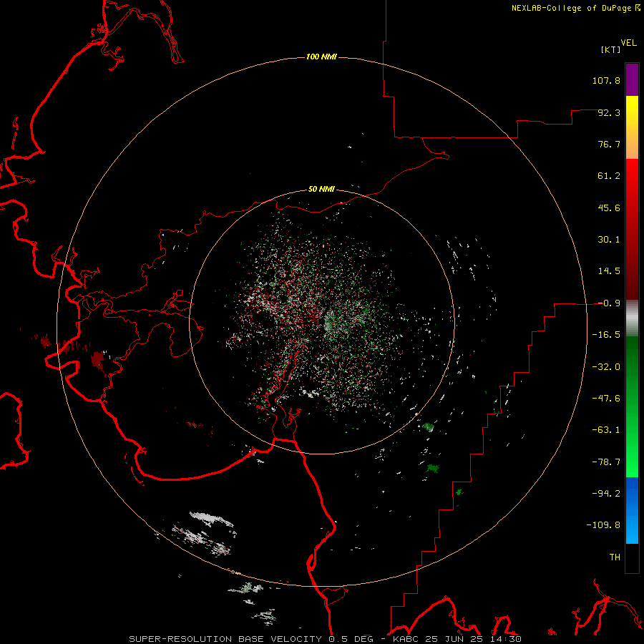Click the gray near-zero segment of the color bar
Screen dimensions: 644x644
click(x=632, y=318)
